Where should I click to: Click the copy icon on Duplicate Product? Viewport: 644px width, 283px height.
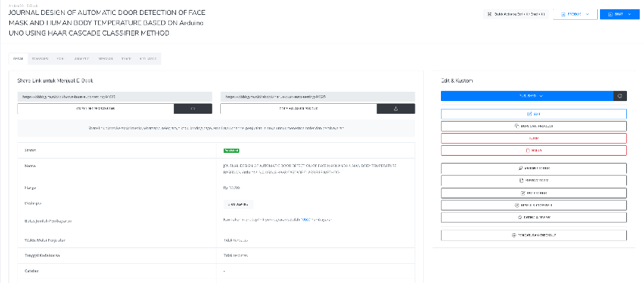pos(517,127)
